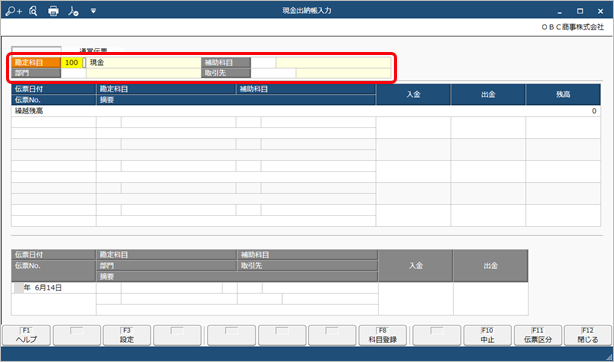Click the search magnifier icon

[33, 11]
